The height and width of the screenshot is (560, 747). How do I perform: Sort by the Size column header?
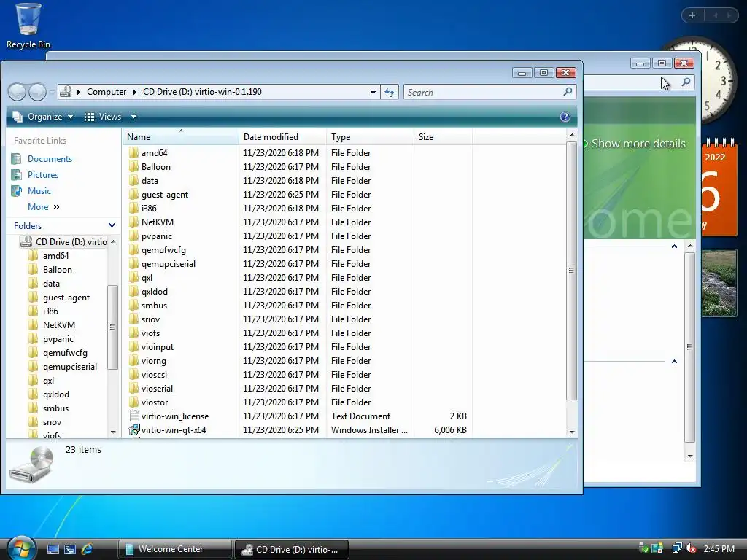(x=443, y=136)
